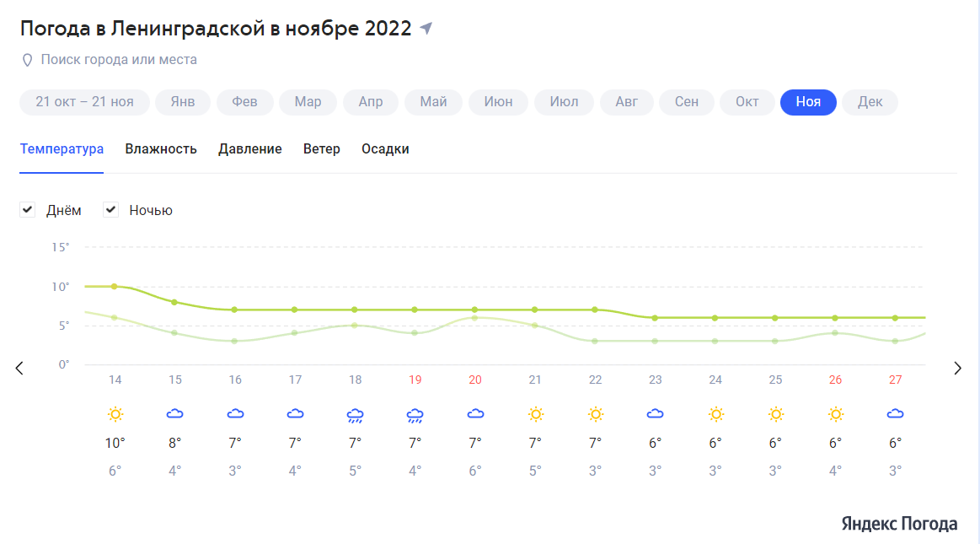Show next days with right arrow
This screenshot has height=544, width=980.
(957, 368)
